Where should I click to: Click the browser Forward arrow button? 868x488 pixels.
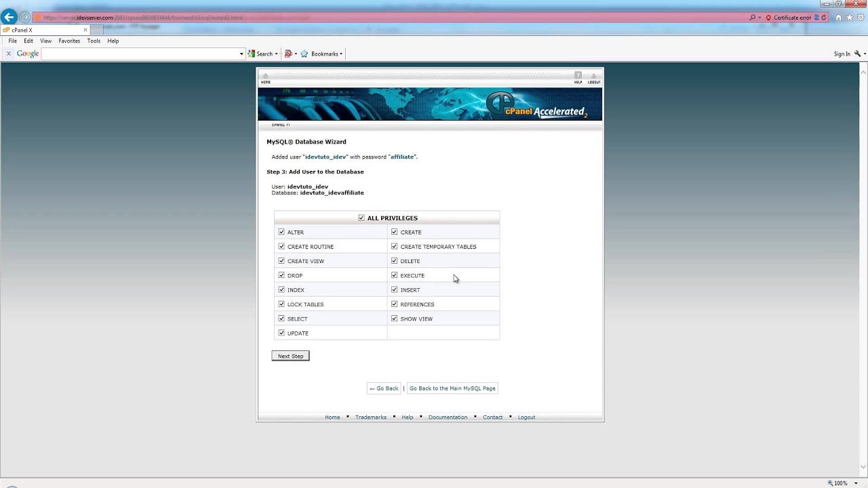click(x=25, y=17)
